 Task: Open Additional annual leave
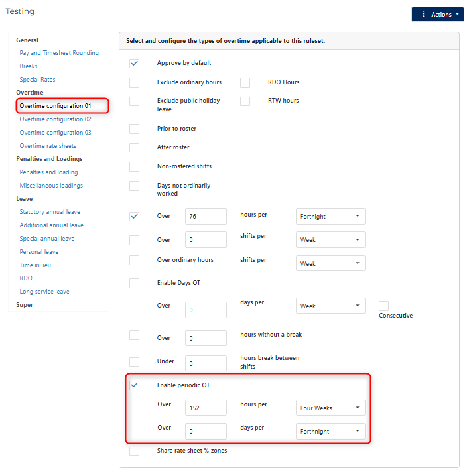(51, 225)
